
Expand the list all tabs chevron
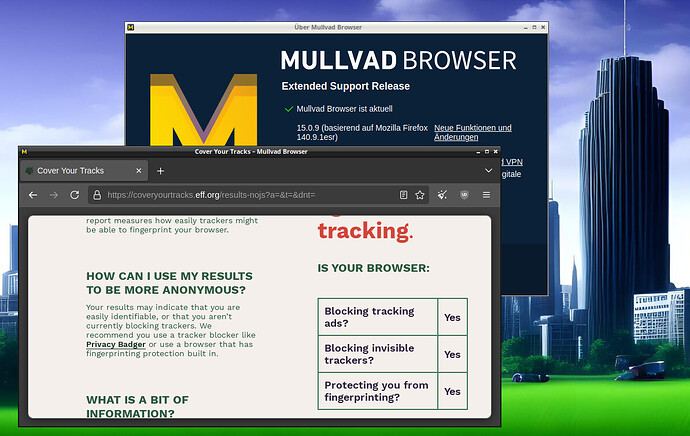pos(488,170)
